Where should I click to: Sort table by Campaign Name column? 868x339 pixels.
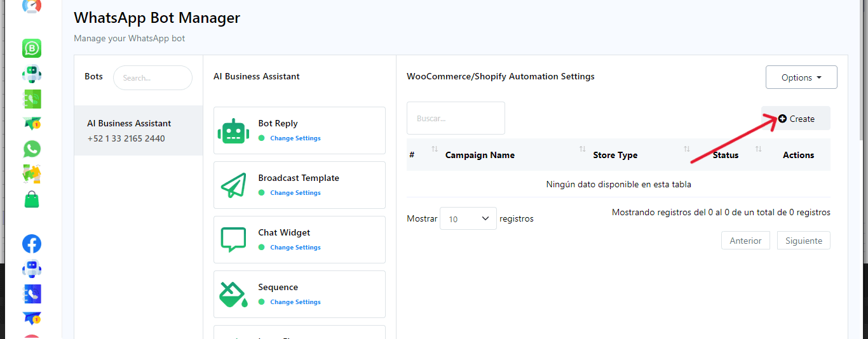[x=480, y=155]
